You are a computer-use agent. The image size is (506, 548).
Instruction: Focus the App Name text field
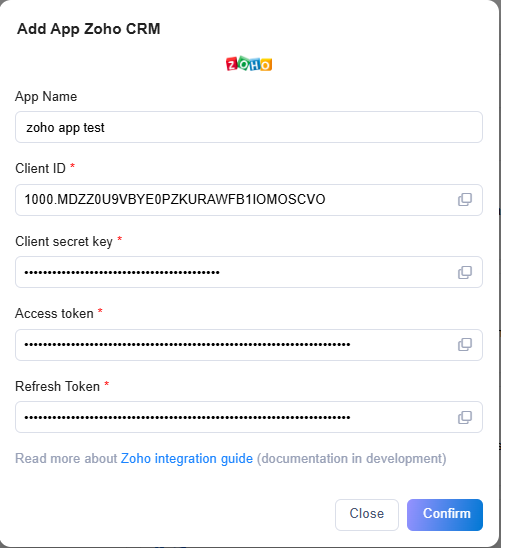tap(249, 127)
